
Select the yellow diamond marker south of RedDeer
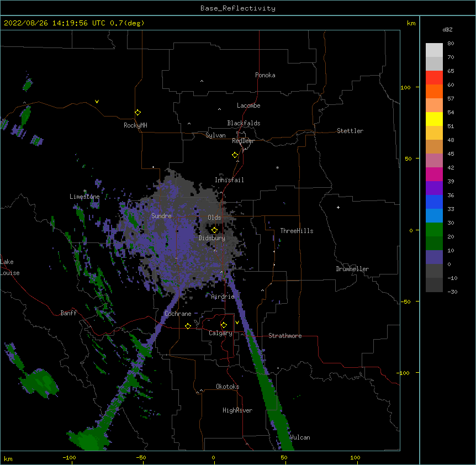pyautogui.click(x=235, y=155)
